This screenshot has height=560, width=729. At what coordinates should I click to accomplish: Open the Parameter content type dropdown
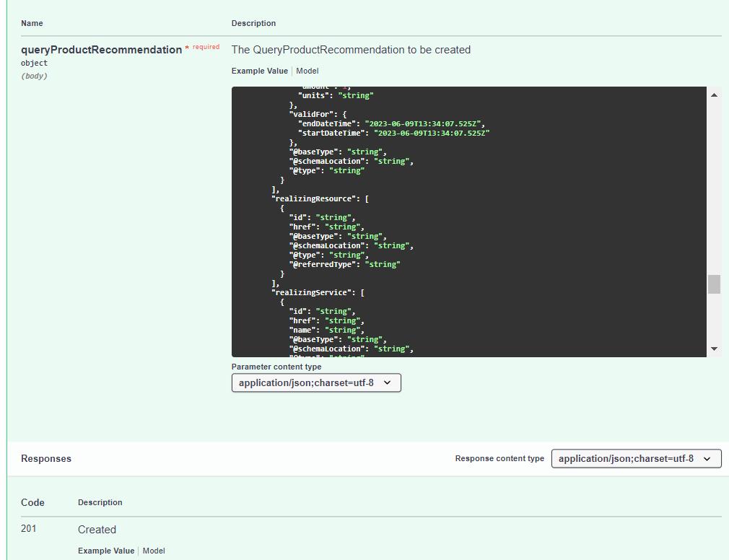(x=316, y=382)
